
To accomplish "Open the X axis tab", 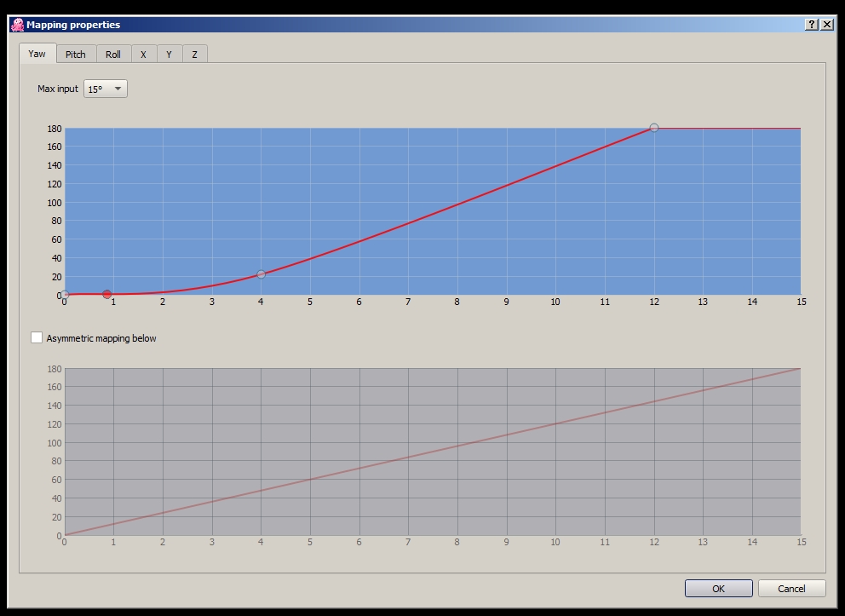I will (x=143, y=55).
